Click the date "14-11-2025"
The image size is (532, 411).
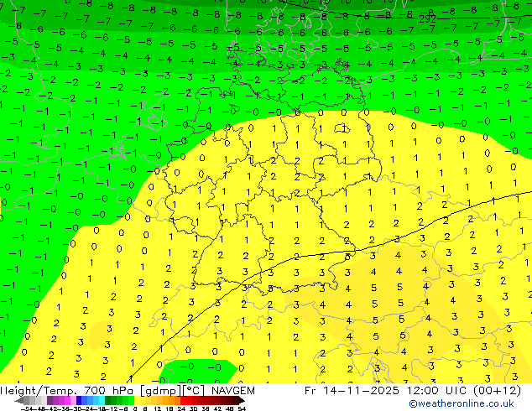361,391
